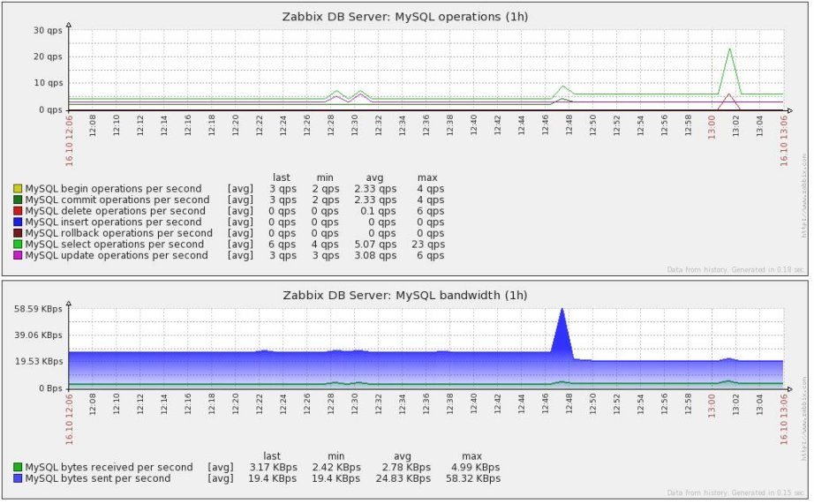Viewport: 814px width, 504px height.
Task: Click the bytes sent spike peak near 12:48
Action: tap(562, 311)
